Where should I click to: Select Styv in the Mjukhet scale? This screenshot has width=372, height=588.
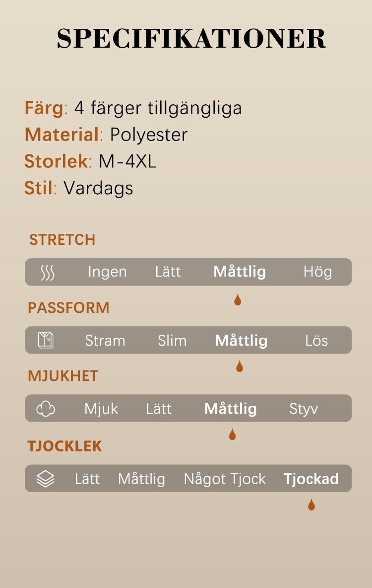click(x=304, y=409)
